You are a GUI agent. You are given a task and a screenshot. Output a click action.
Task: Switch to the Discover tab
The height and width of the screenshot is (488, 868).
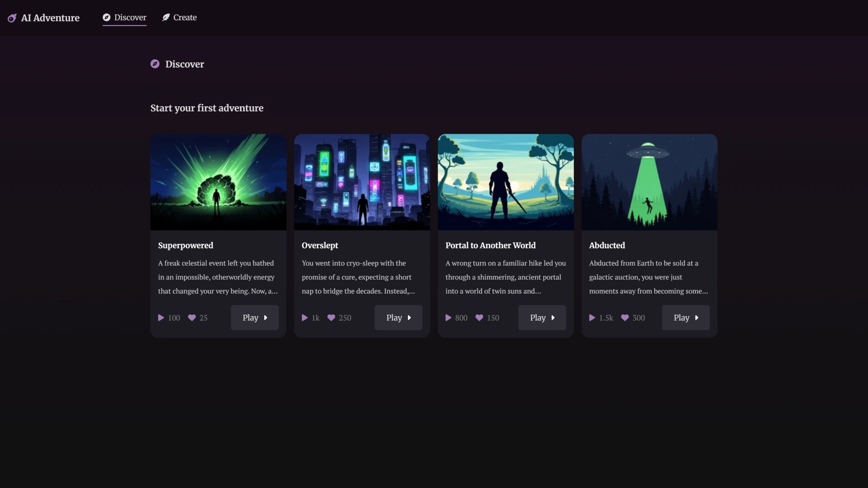tap(124, 18)
